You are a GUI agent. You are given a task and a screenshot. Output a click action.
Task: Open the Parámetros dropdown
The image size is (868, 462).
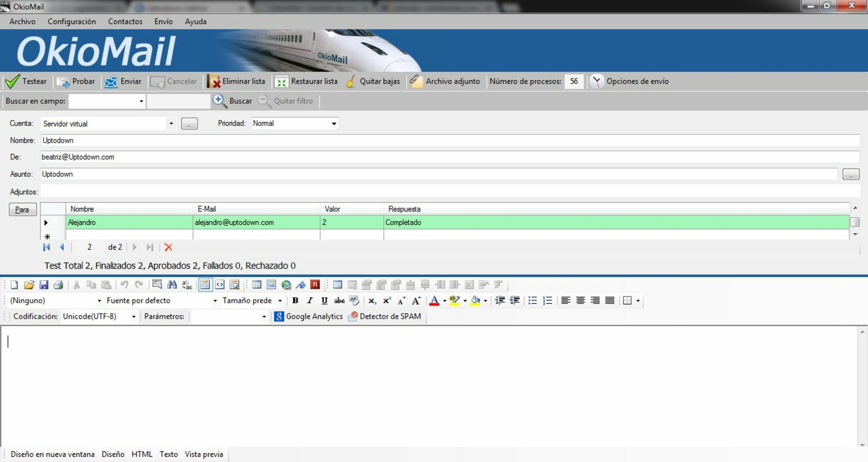(229, 316)
